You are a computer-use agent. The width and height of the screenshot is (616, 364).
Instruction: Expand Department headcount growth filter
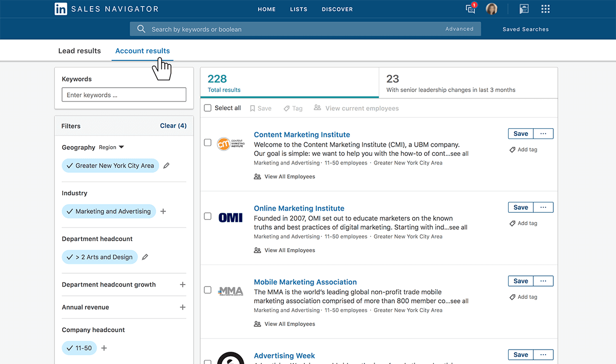pos(182,285)
